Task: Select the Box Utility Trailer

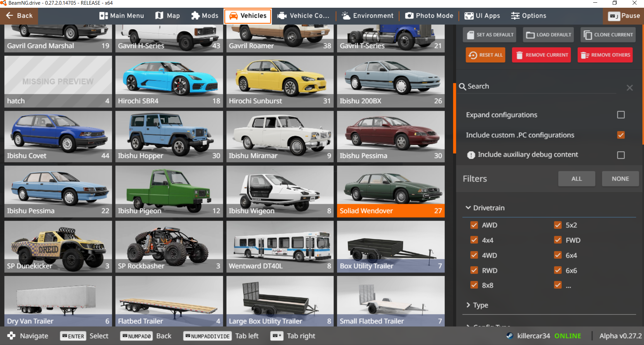Action: [x=391, y=247]
